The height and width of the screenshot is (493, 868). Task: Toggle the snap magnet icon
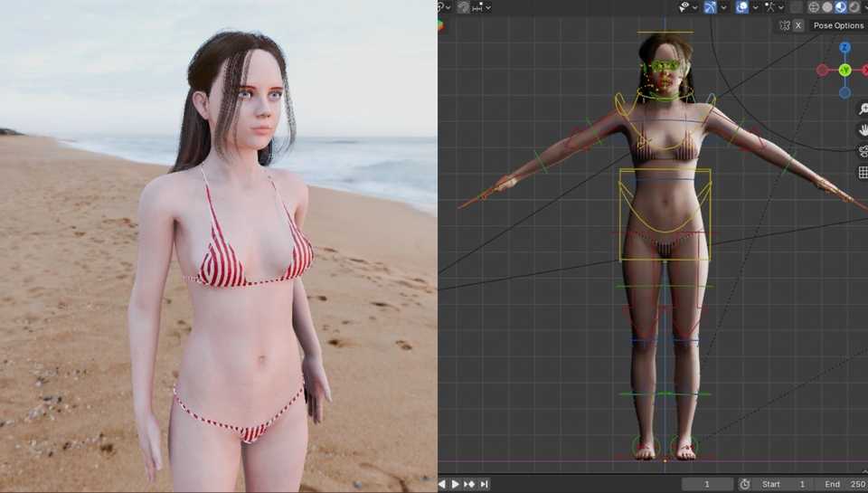point(463,6)
